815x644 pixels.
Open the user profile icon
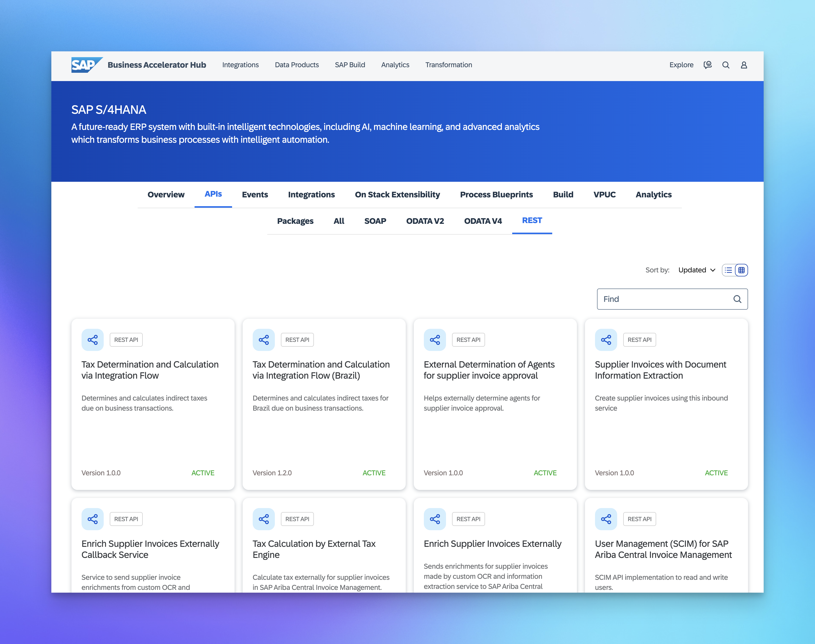pyautogui.click(x=744, y=65)
